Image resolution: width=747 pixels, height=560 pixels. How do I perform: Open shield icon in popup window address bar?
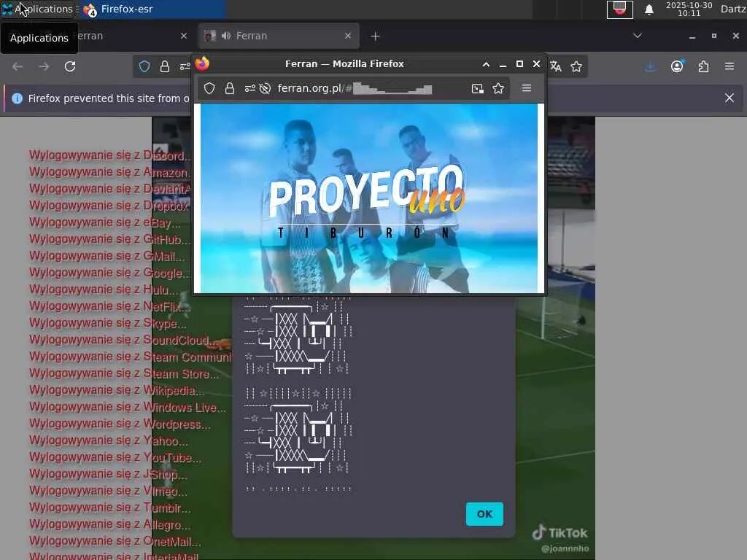tap(209, 88)
